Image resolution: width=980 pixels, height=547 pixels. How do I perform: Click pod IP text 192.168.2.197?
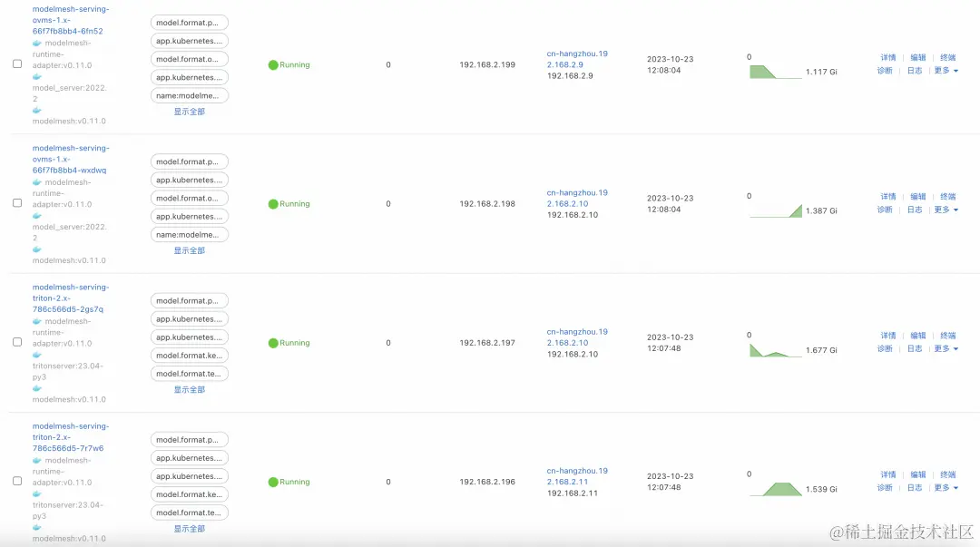click(487, 343)
